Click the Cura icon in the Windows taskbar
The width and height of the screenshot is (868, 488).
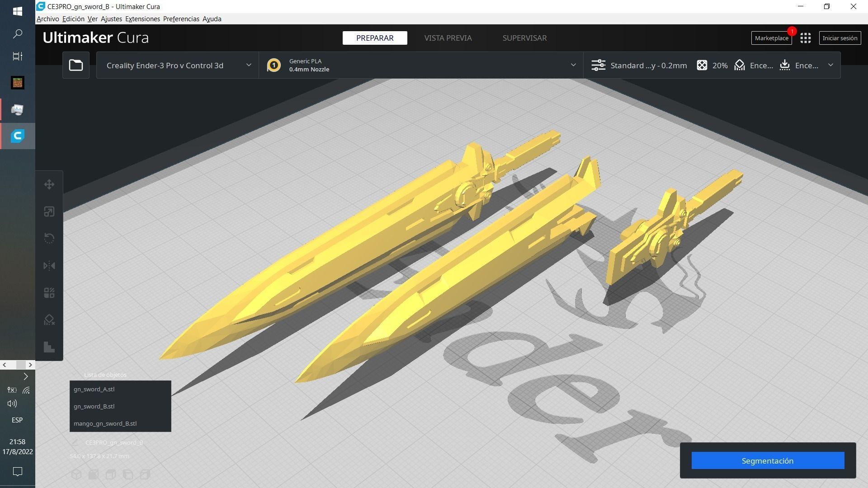[x=18, y=136]
